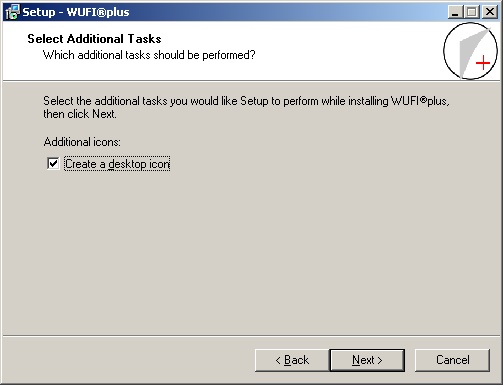The height and width of the screenshot is (385, 503).
Task: Click the 'then click Next.' text line
Action: [x=80, y=114]
